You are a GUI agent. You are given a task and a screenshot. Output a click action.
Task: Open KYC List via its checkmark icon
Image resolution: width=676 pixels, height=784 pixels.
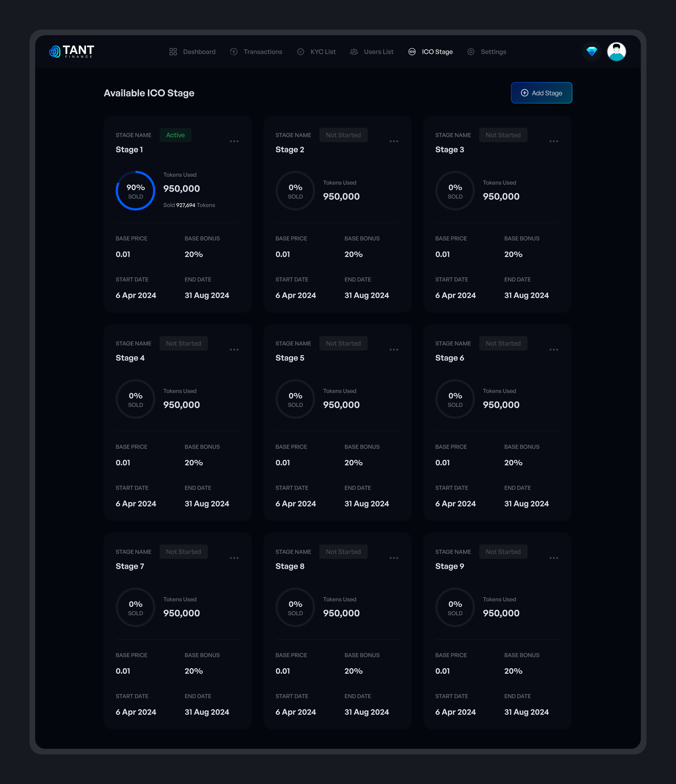click(x=300, y=52)
